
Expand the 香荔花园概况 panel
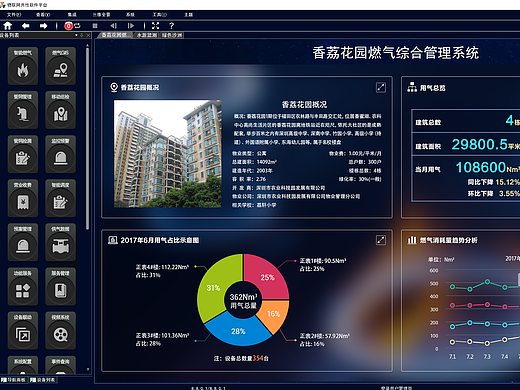(381, 87)
